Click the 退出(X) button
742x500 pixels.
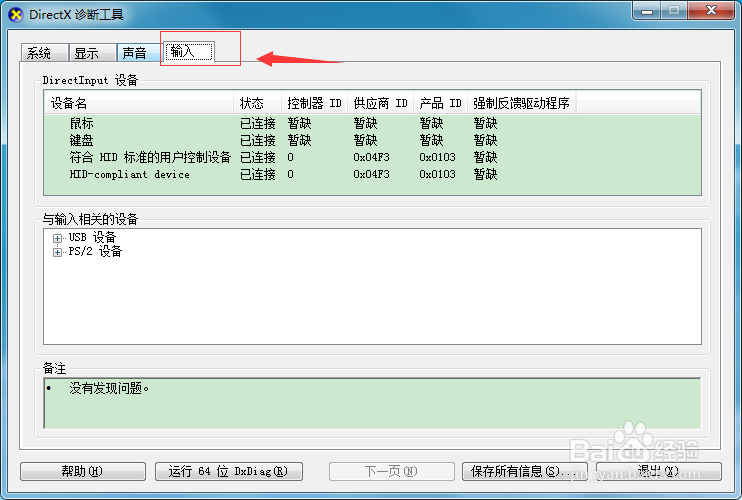click(x=659, y=471)
